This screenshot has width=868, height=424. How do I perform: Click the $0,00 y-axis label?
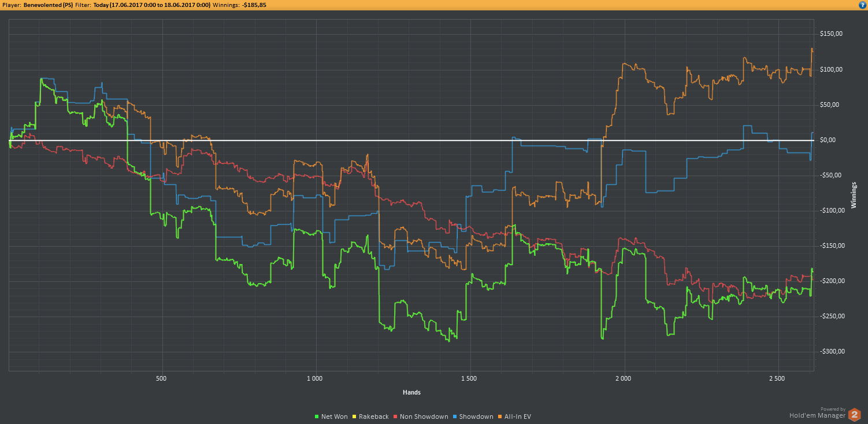pyautogui.click(x=828, y=140)
